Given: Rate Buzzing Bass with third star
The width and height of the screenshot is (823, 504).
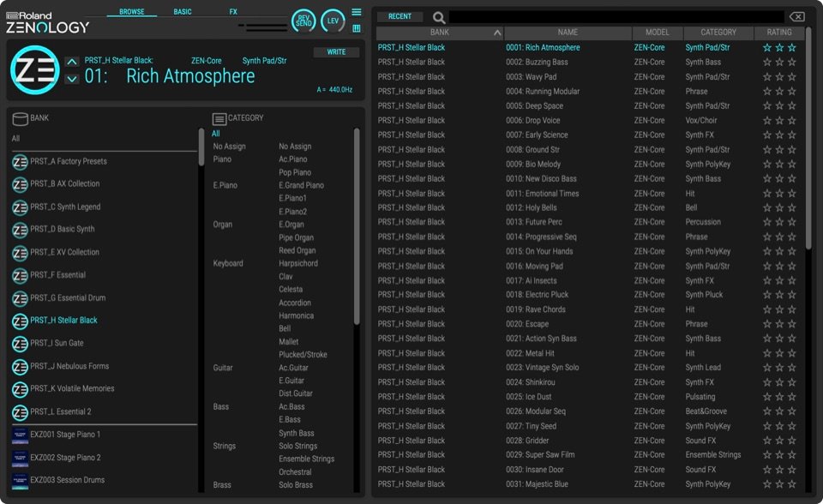Looking at the screenshot, I should click(x=792, y=63).
